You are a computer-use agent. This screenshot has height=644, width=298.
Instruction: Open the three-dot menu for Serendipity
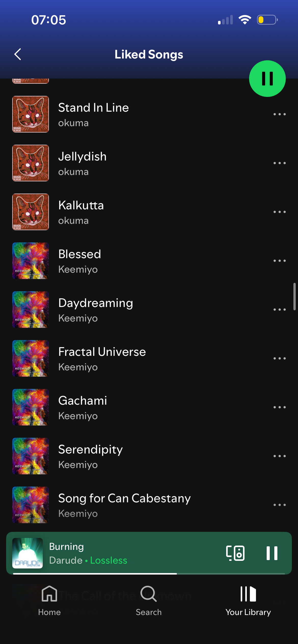coord(279,456)
